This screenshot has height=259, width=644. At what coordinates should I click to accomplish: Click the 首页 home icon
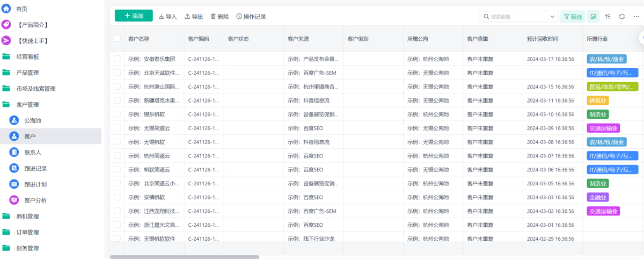pos(6,9)
